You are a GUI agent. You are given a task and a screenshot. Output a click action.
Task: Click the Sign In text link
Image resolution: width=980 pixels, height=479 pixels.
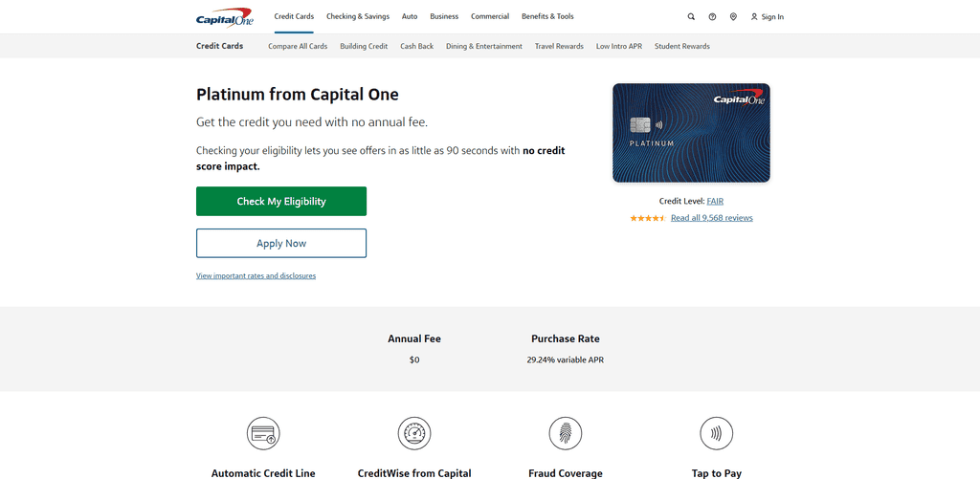coord(772,17)
